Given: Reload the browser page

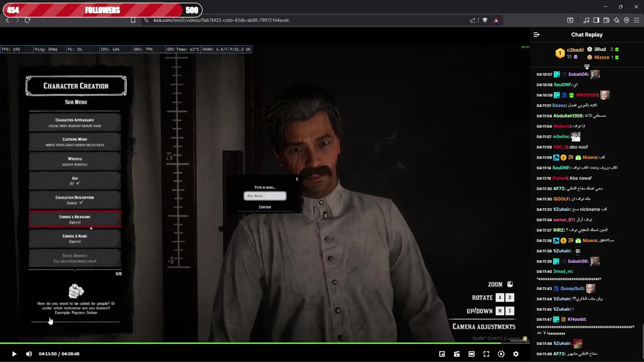Looking at the screenshot, I should point(27,20).
